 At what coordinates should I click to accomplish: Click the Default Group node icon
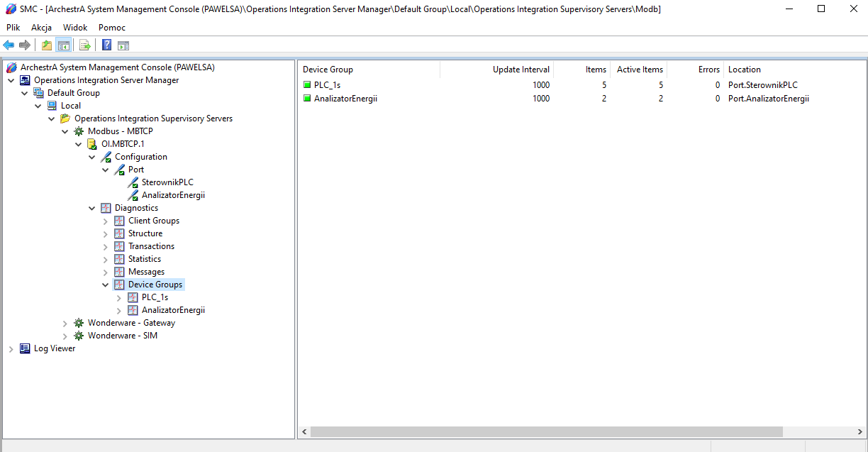click(39, 93)
